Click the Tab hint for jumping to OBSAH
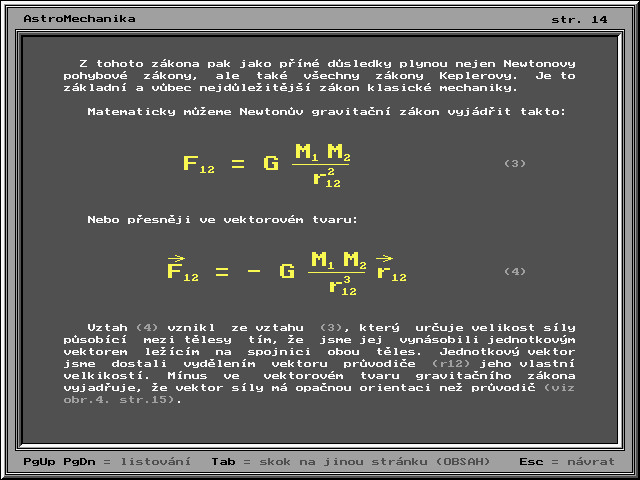Image resolution: width=640 pixels, height=480 pixels. (x=351, y=462)
